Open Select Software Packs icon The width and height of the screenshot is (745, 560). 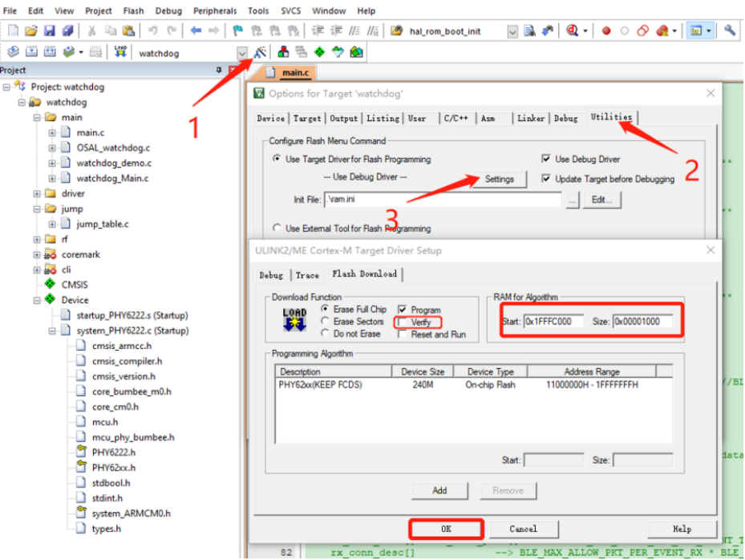338,52
